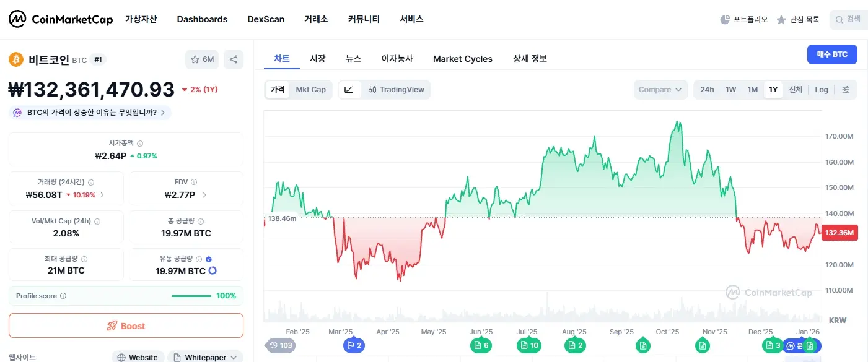The height and width of the screenshot is (362, 868).
Task: Open DexScan from the top navigation
Action: click(266, 19)
